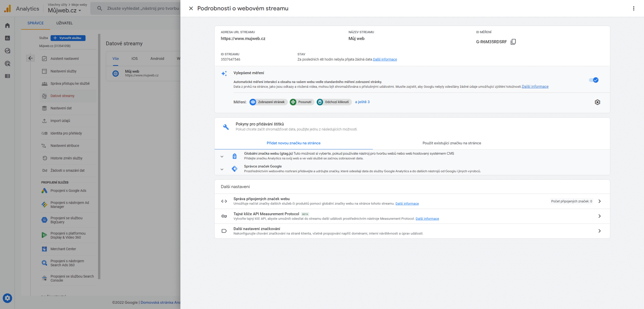
Task: Open Advertising icon in left sidebar
Action: click(7, 63)
